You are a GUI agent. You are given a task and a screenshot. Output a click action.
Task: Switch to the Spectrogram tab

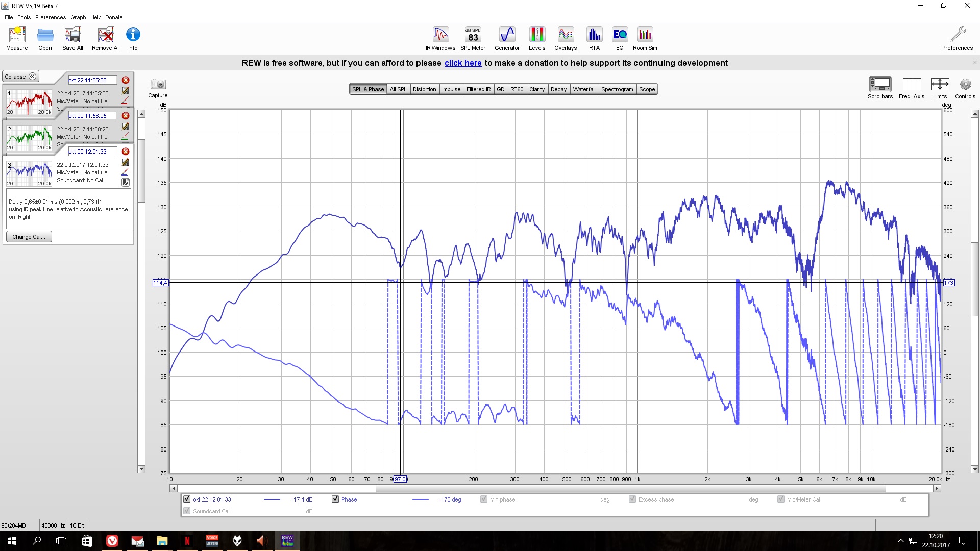pos(617,89)
